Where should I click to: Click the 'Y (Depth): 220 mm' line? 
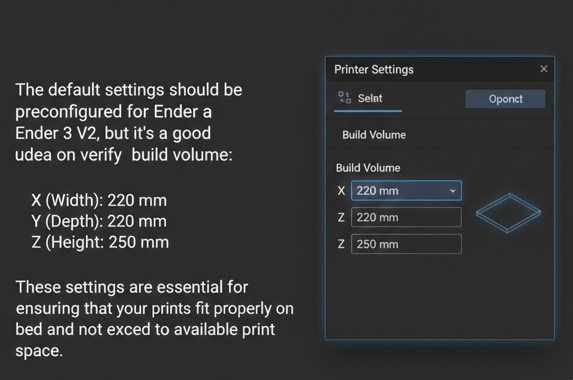(x=99, y=221)
